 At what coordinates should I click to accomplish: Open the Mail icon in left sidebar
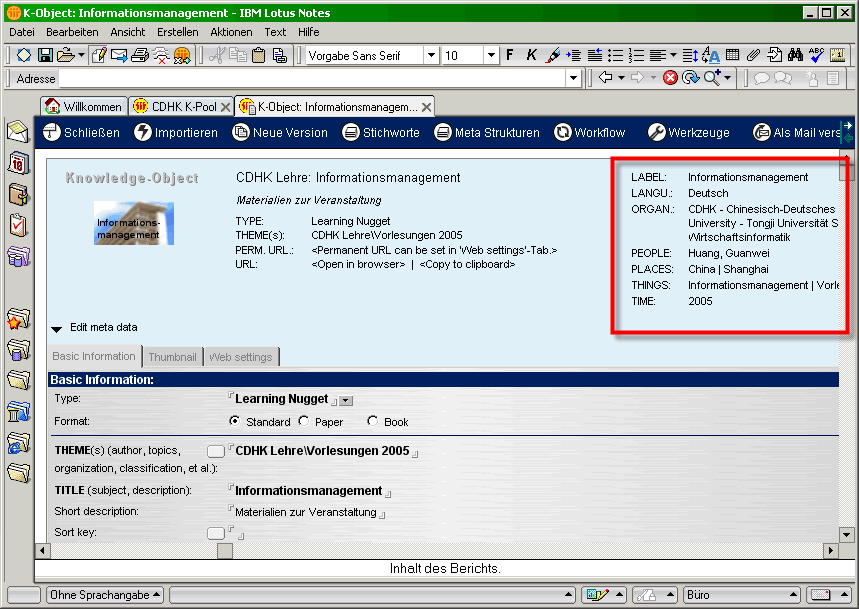point(18,131)
